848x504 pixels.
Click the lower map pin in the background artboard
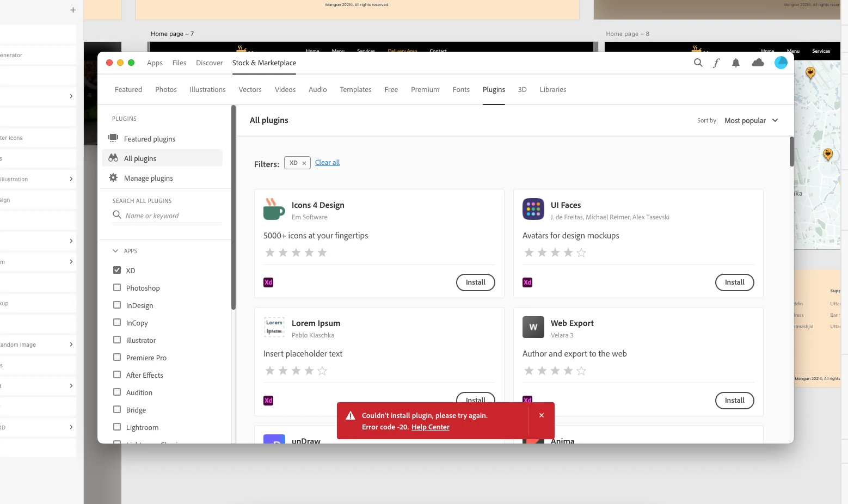coord(828,155)
